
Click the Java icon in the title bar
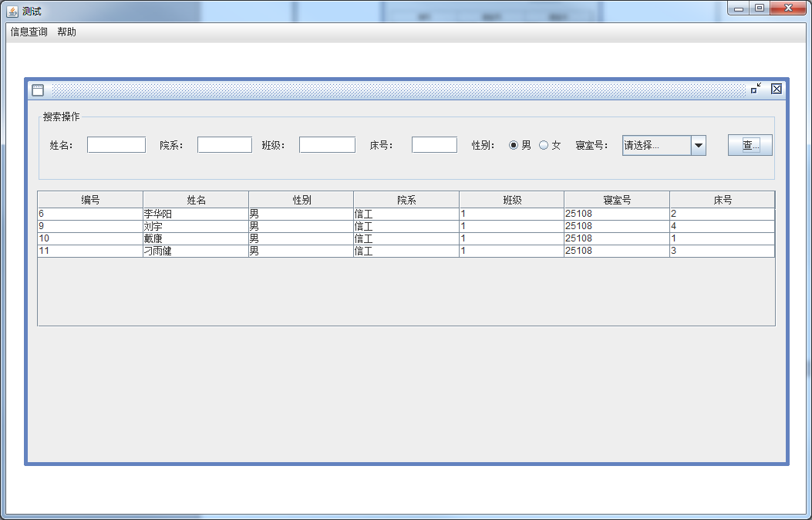click(x=12, y=10)
